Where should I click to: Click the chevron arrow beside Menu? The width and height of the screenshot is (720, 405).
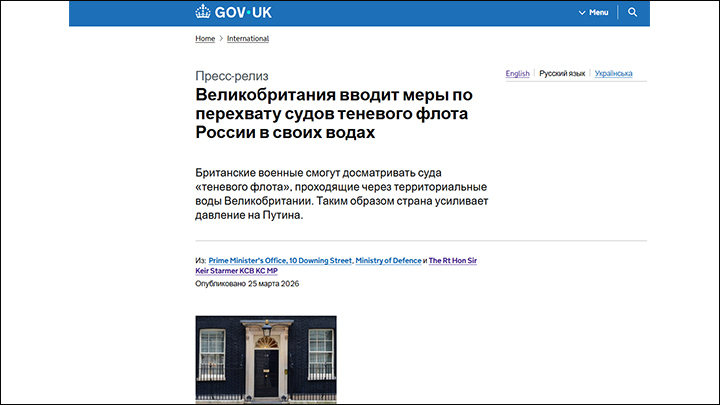(x=582, y=13)
